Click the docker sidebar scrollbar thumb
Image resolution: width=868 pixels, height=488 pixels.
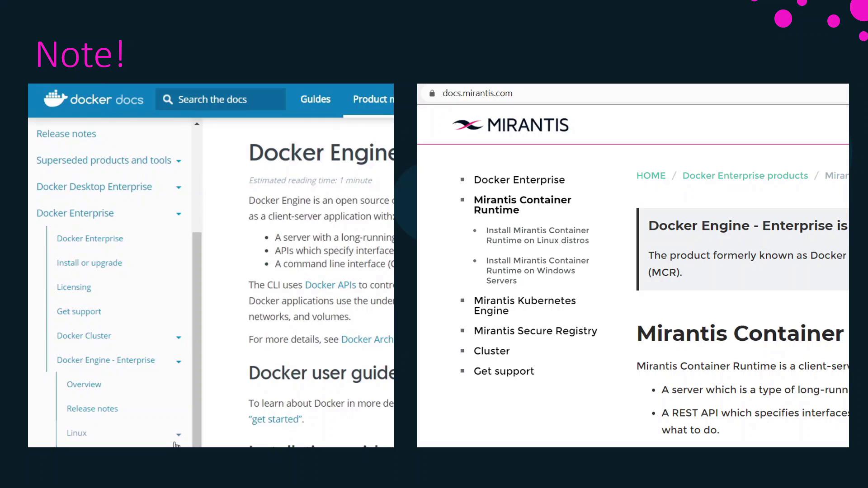point(197,339)
